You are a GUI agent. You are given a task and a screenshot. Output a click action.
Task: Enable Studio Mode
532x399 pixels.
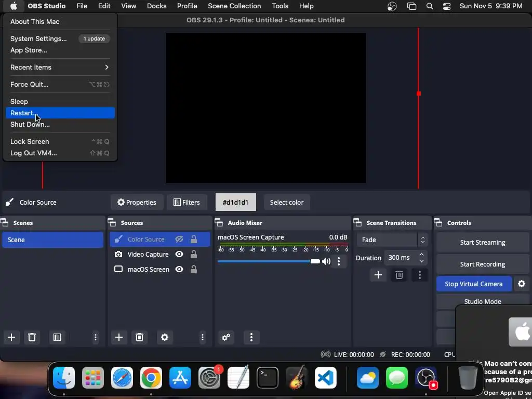[483, 301]
